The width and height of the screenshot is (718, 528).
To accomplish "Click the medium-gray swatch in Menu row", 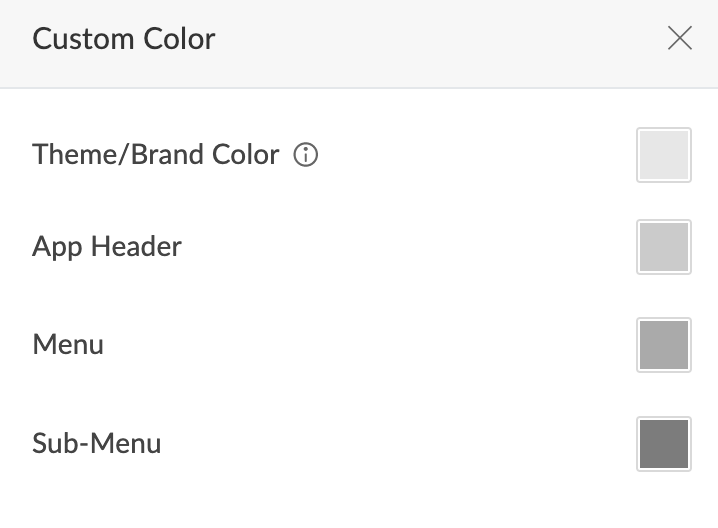I will click(x=663, y=345).
